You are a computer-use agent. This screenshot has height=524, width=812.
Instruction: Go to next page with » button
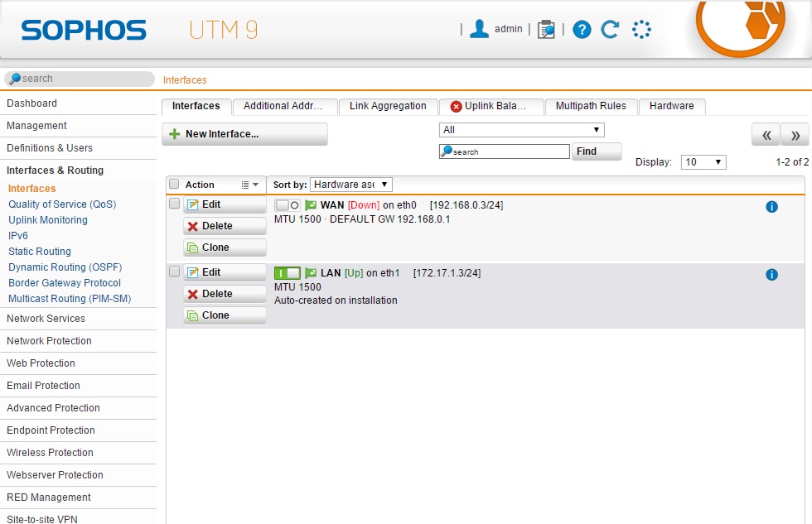[x=795, y=136]
